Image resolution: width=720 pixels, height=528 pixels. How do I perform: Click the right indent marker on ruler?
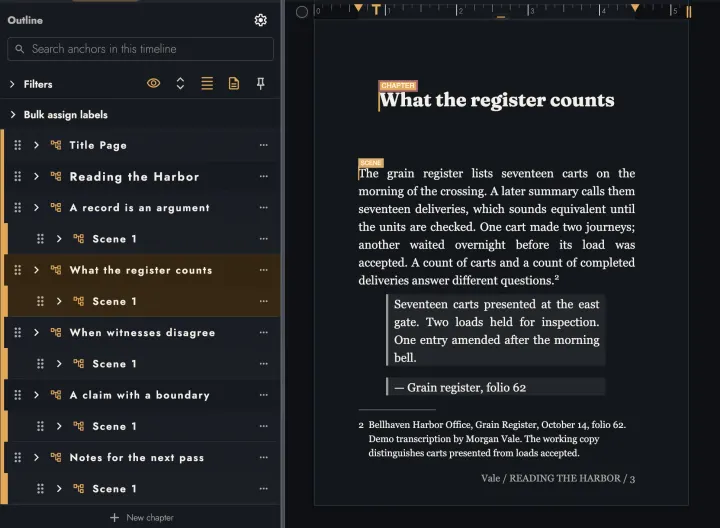pos(635,8)
